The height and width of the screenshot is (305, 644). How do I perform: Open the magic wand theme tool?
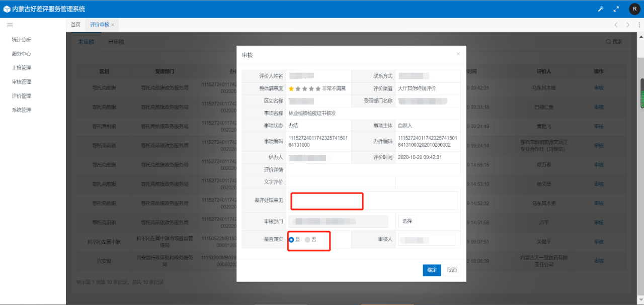tap(600, 9)
